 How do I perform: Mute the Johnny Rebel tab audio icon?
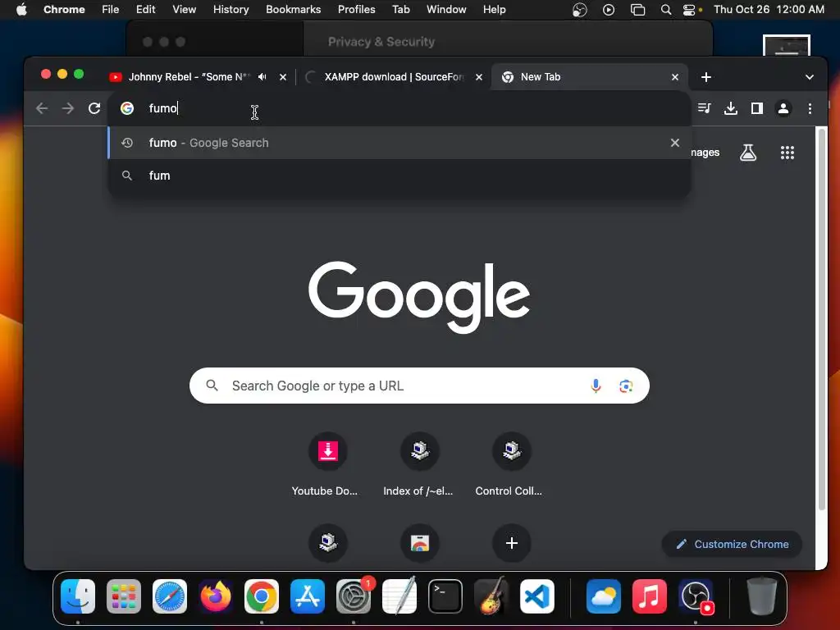[262, 76]
